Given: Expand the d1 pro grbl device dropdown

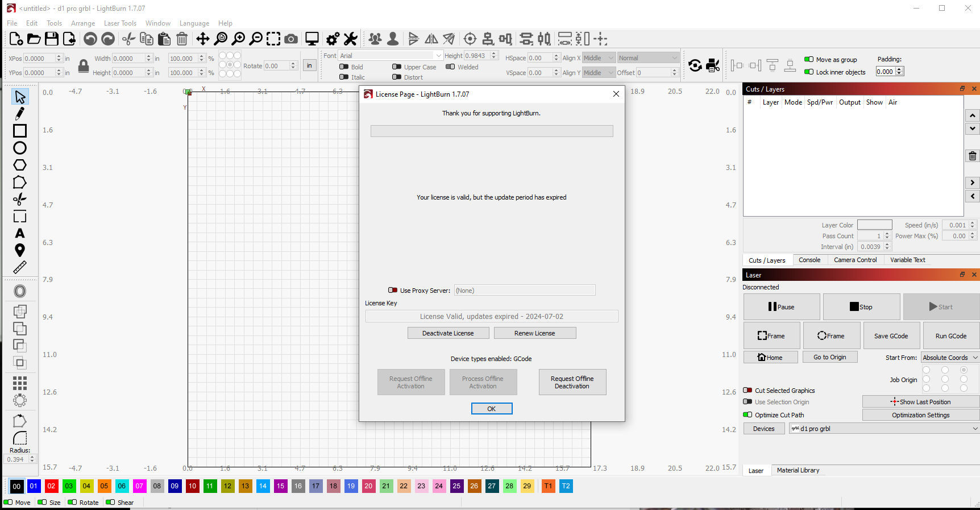Looking at the screenshot, I should click(x=884, y=429).
